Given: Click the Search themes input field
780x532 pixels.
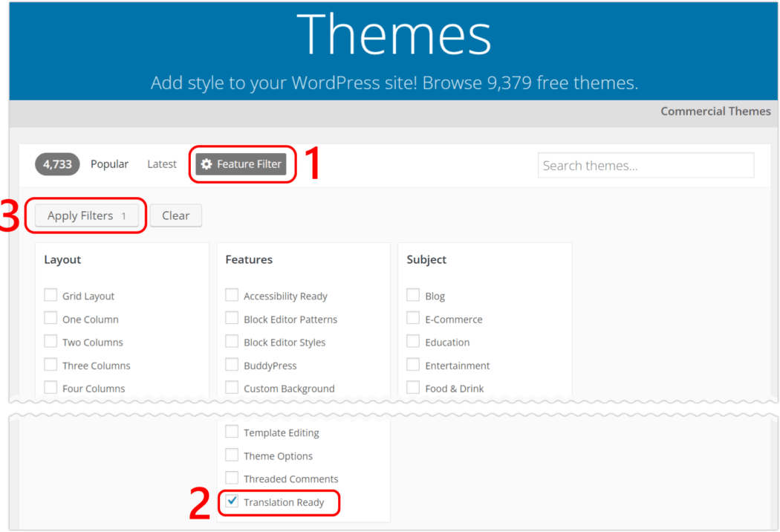Looking at the screenshot, I should pos(646,165).
